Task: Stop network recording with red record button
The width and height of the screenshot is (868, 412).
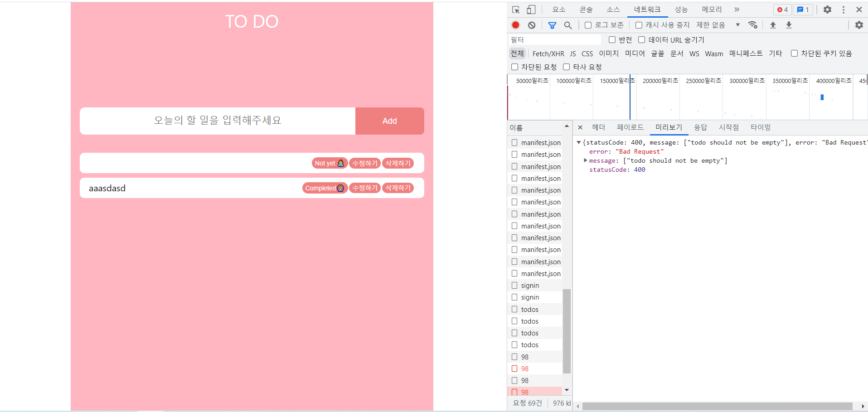Action: pyautogui.click(x=516, y=25)
